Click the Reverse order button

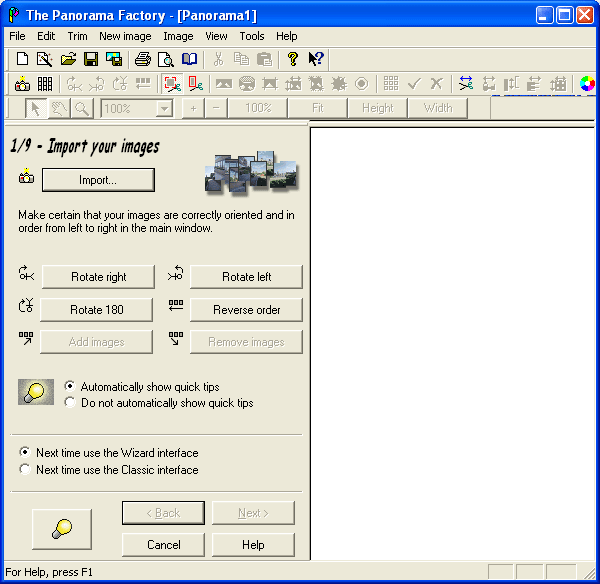246,310
